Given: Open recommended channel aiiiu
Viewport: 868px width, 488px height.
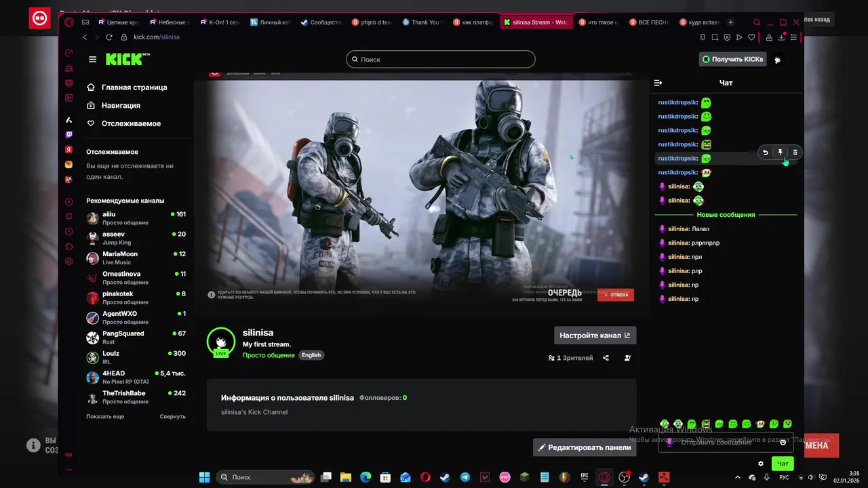Looking at the screenshot, I should [x=136, y=218].
